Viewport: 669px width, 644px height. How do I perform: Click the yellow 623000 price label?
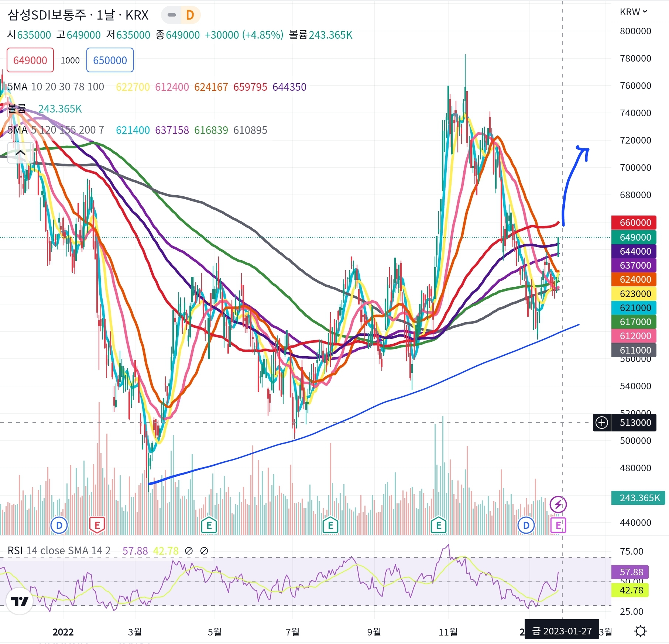pyautogui.click(x=634, y=294)
